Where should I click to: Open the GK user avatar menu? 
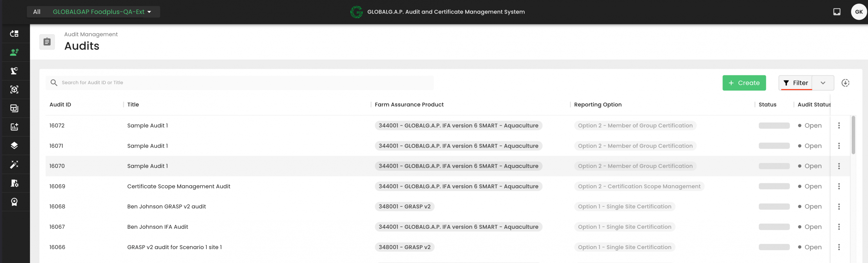pos(859,12)
